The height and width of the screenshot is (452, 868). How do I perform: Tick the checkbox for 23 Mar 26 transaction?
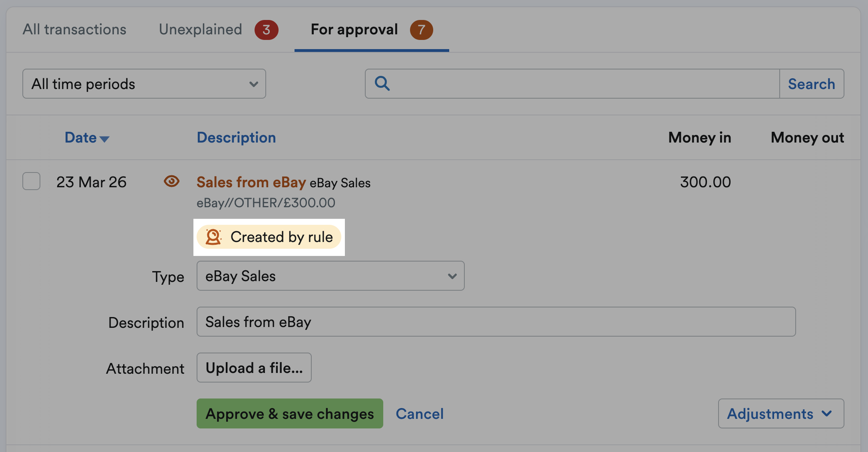31,181
